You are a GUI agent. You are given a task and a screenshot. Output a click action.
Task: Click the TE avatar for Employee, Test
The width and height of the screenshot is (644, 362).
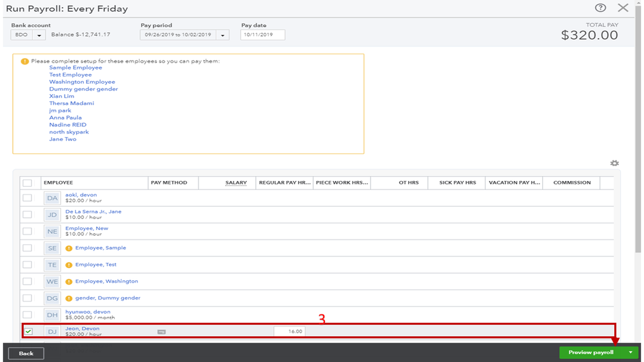(x=52, y=265)
